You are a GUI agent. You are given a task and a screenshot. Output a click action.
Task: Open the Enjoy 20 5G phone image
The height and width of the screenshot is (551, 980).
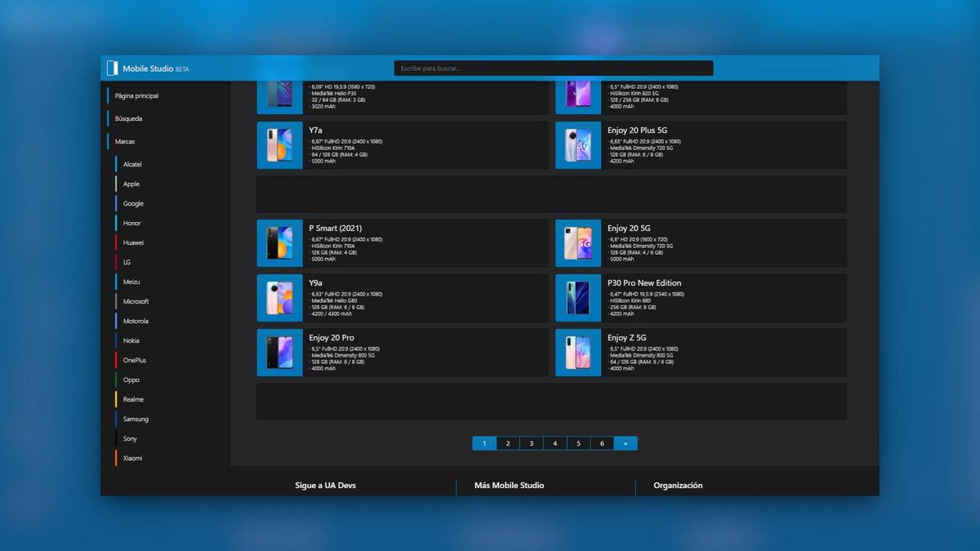point(578,243)
